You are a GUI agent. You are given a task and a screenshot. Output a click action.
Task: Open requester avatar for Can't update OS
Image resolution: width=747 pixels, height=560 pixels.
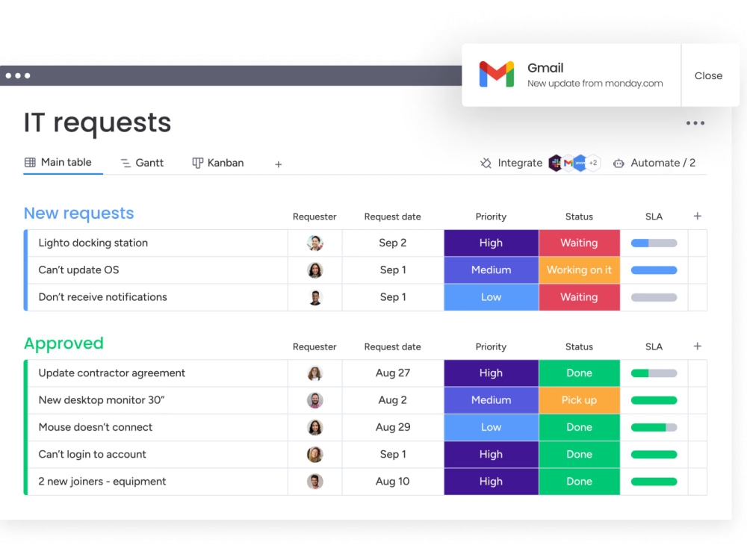(x=315, y=270)
